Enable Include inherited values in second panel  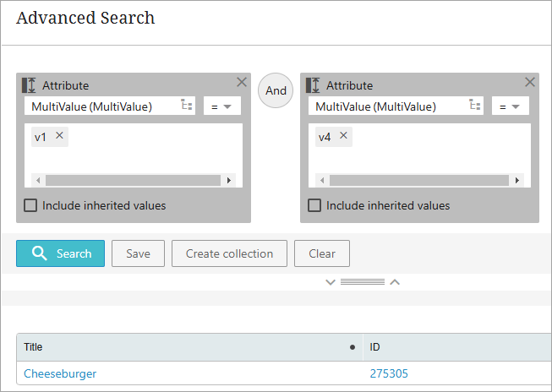click(314, 205)
